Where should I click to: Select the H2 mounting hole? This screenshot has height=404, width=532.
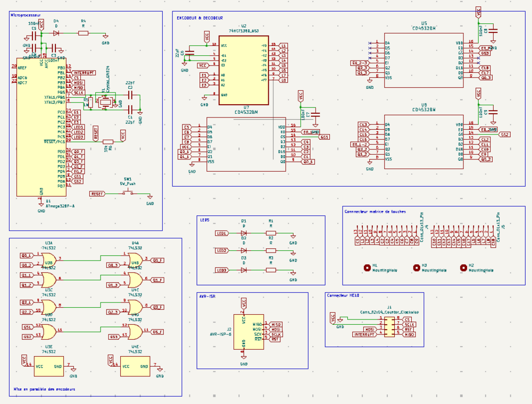click(x=463, y=268)
